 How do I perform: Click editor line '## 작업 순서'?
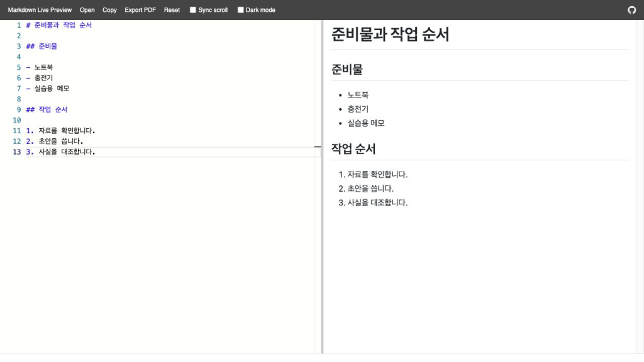pyautogui.click(x=47, y=109)
